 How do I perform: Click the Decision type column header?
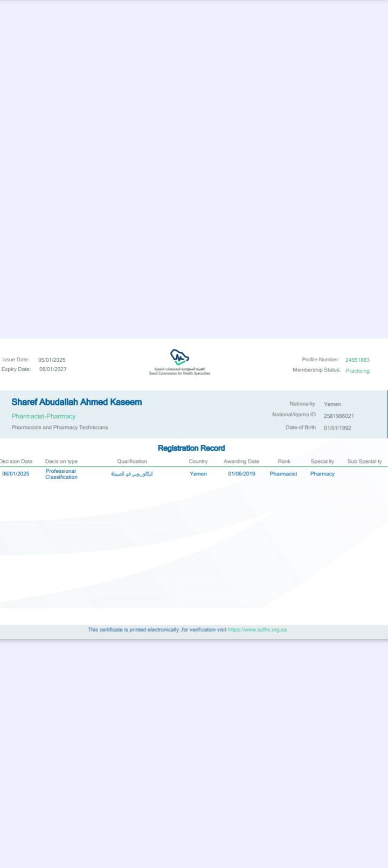(61, 461)
